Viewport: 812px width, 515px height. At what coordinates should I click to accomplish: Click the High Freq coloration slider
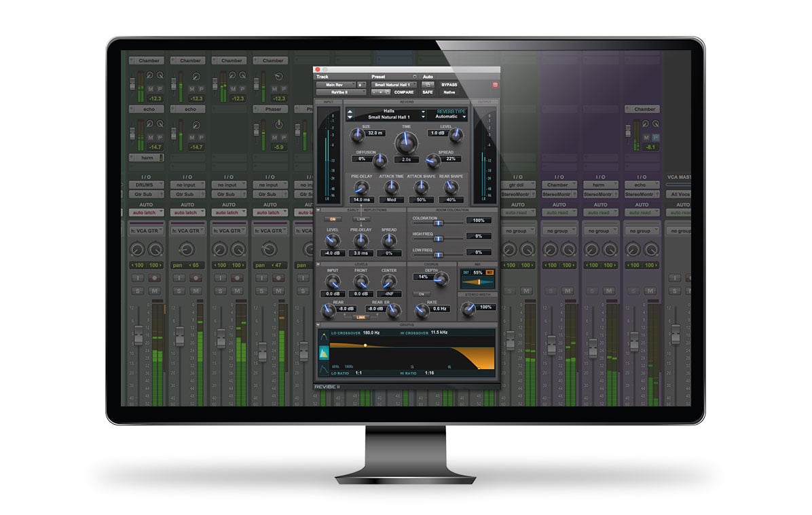coord(439,238)
